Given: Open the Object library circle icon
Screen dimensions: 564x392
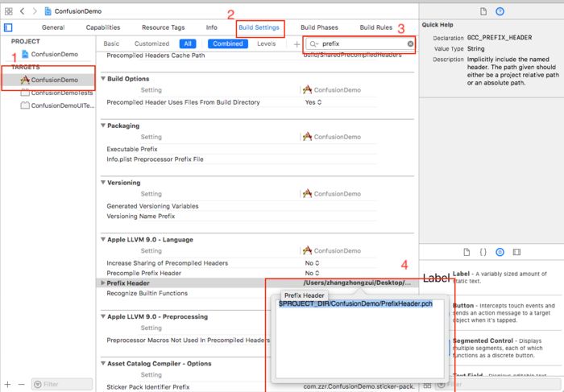Looking at the screenshot, I should (x=500, y=252).
